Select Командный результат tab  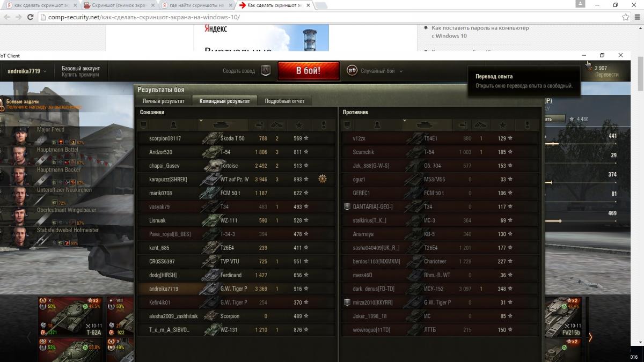224,101
